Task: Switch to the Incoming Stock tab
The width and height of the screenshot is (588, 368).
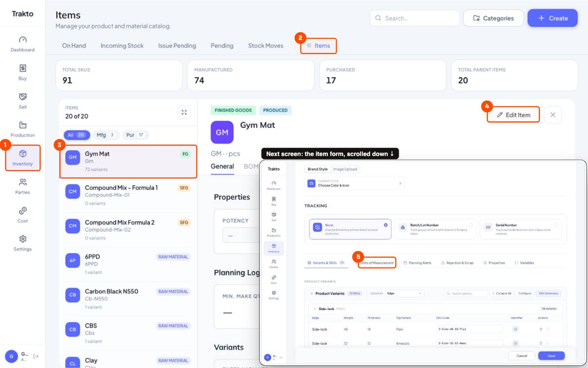Action: pyautogui.click(x=122, y=46)
